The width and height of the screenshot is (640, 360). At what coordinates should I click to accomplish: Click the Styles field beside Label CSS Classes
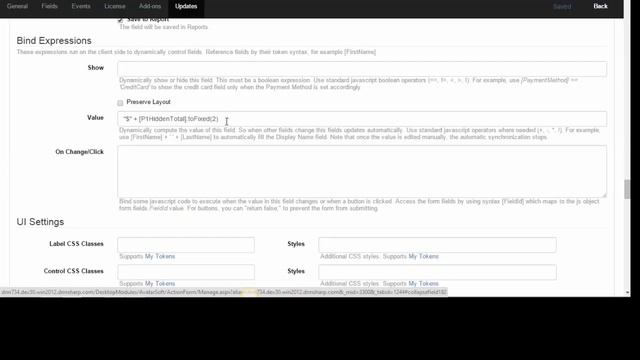(x=437, y=245)
